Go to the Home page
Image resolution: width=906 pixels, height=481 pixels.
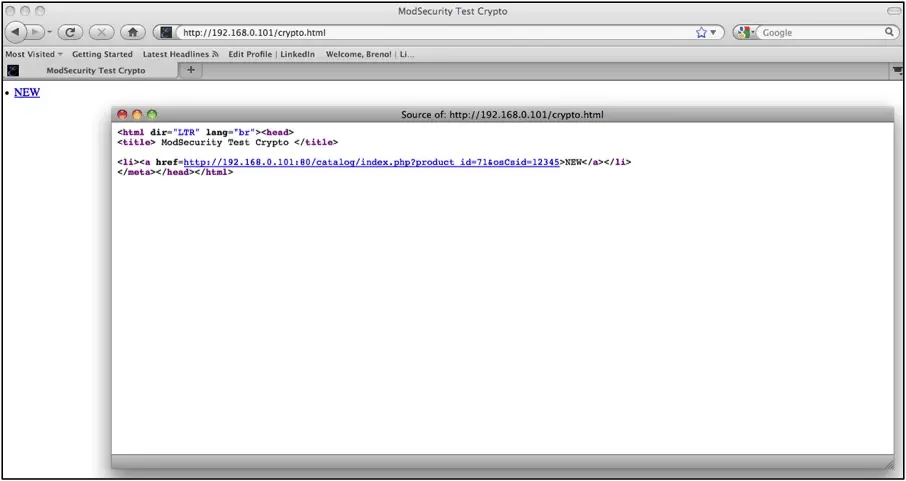(x=133, y=32)
